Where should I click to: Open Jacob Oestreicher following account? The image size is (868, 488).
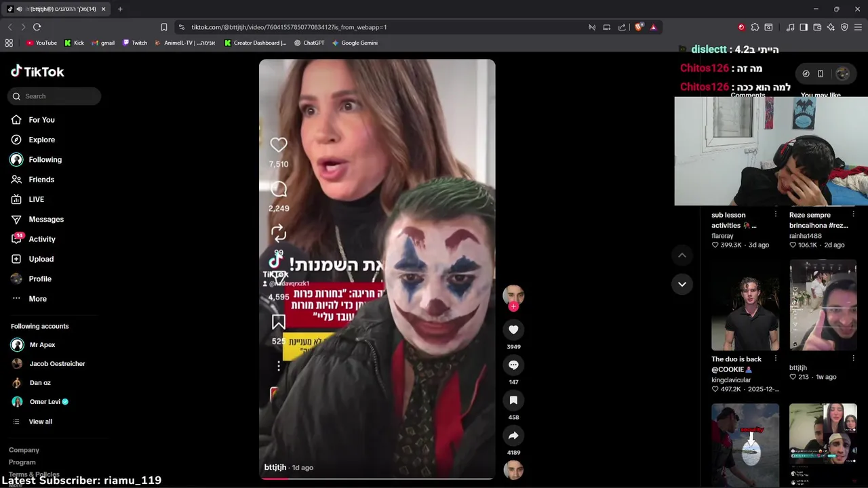[x=57, y=364]
